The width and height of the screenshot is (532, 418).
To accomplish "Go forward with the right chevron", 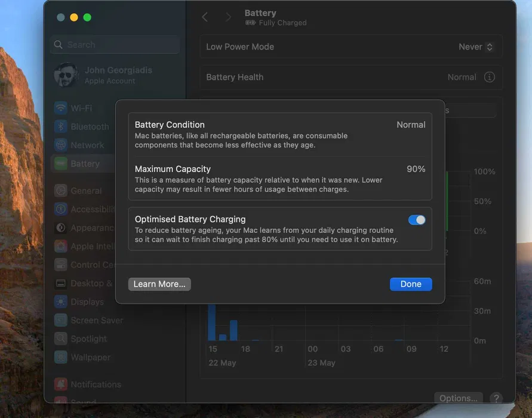I will pyautogui.click(x=228, y=17).
